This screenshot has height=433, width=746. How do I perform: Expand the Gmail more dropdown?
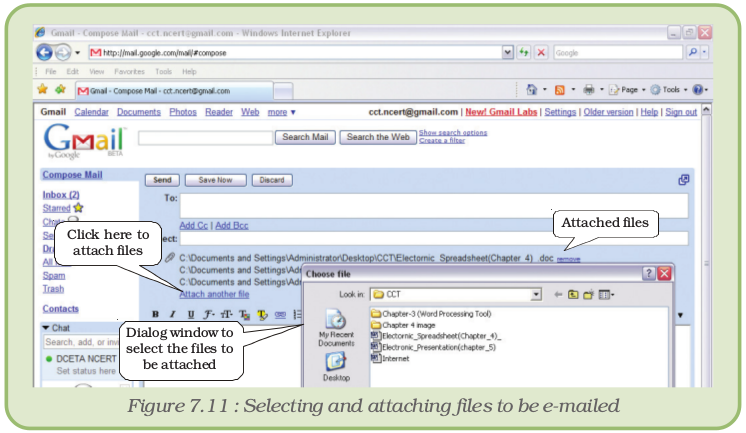click(281, 112)
